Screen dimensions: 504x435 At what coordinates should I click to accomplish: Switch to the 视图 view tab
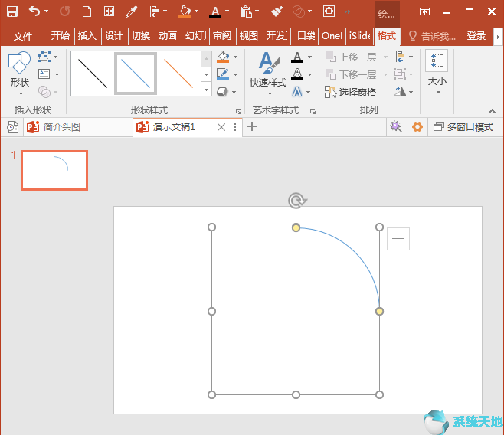tap(249, 36)
